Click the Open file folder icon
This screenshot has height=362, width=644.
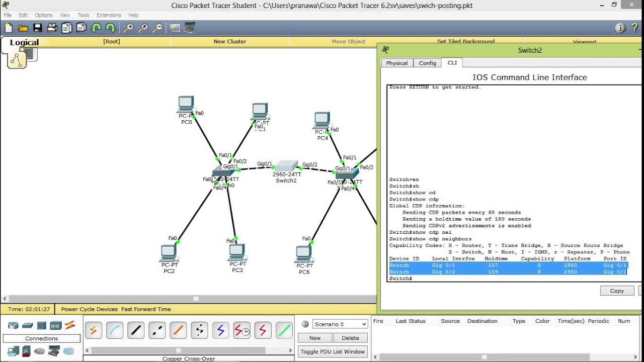(x=23, y=28)
